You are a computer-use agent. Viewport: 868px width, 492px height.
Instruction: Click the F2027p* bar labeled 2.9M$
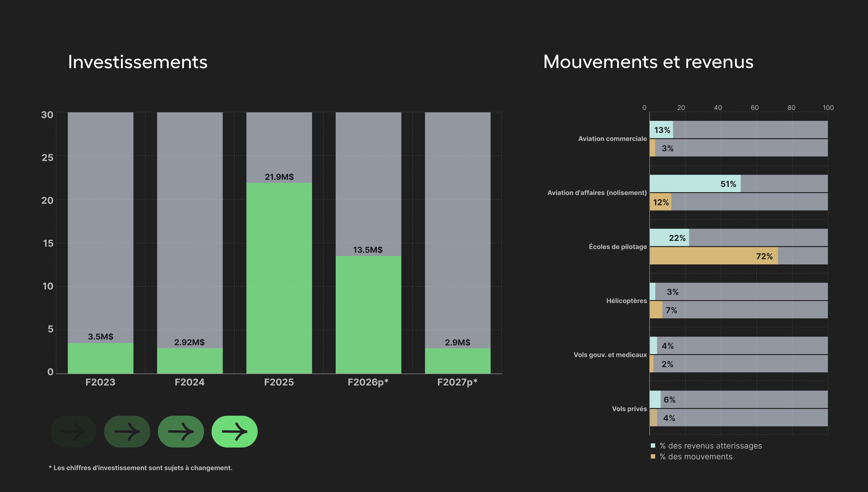(458, 360)
